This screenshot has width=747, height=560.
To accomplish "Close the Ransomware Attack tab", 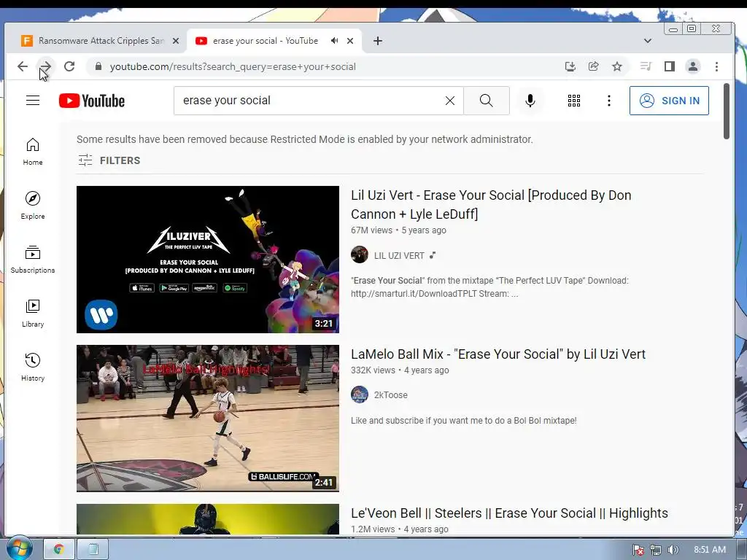I will tap(176, 41).
